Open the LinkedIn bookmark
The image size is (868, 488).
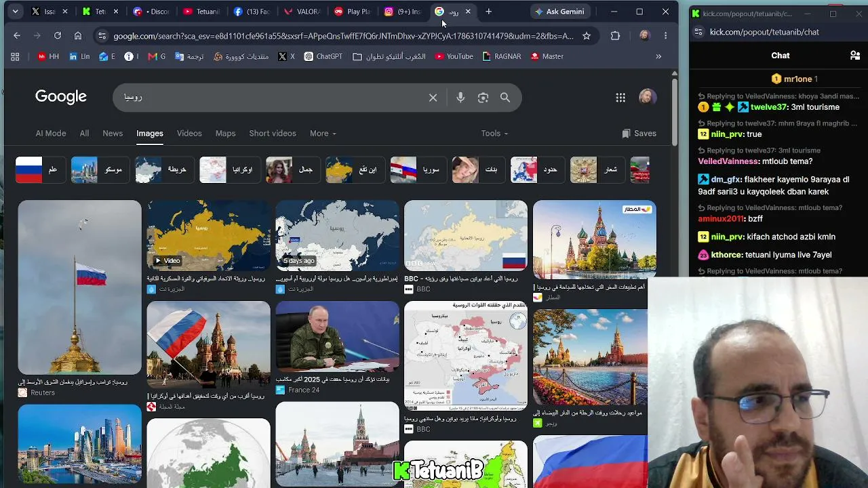(x=79, y=56)
